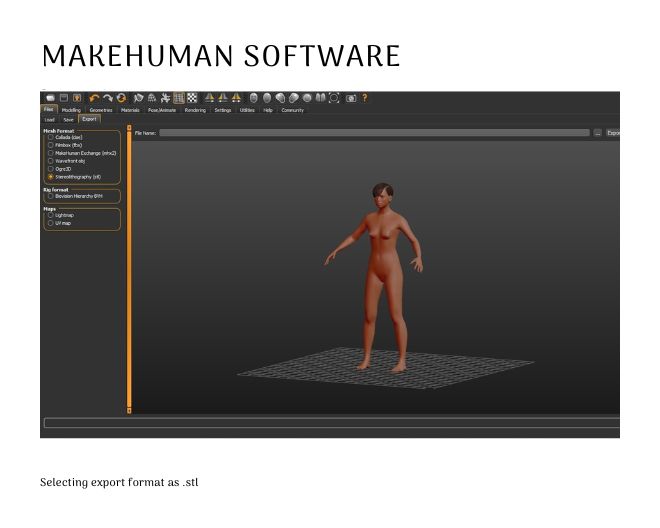The height and width of the screenshot is (528, 660).
Task: Select MakeHuman Exchange (mhx2) format
Action: [x=82, y=153]
